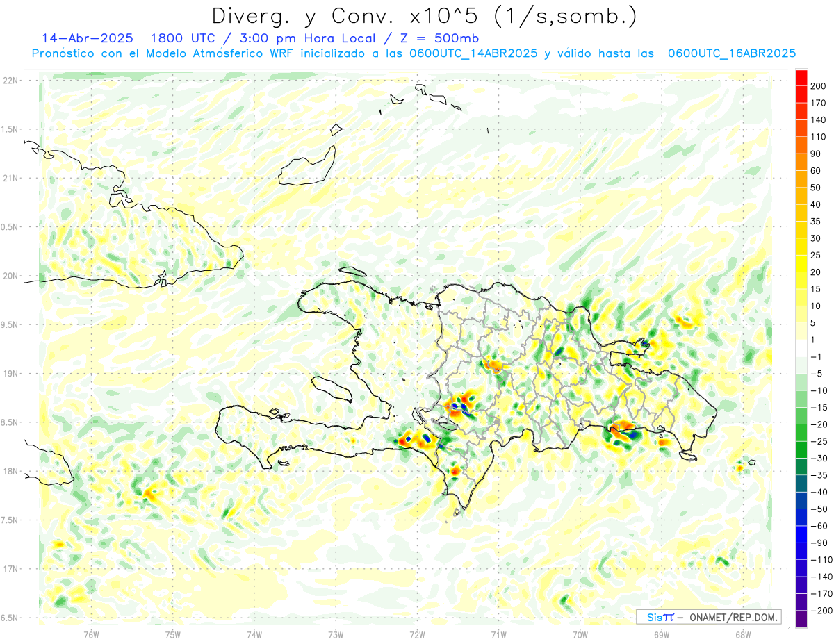
Task: Click the '76W' longitude label
Action: click(91, 634)
